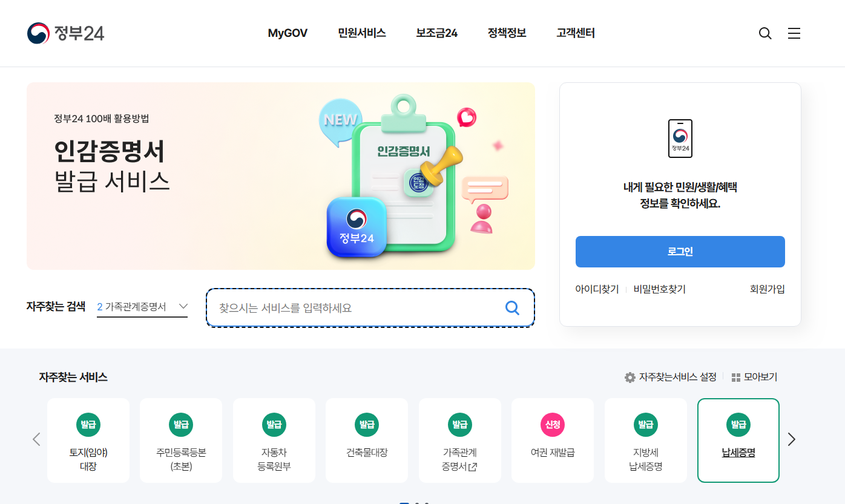Expand the 자주찾는 검색 dropdown

142,307
